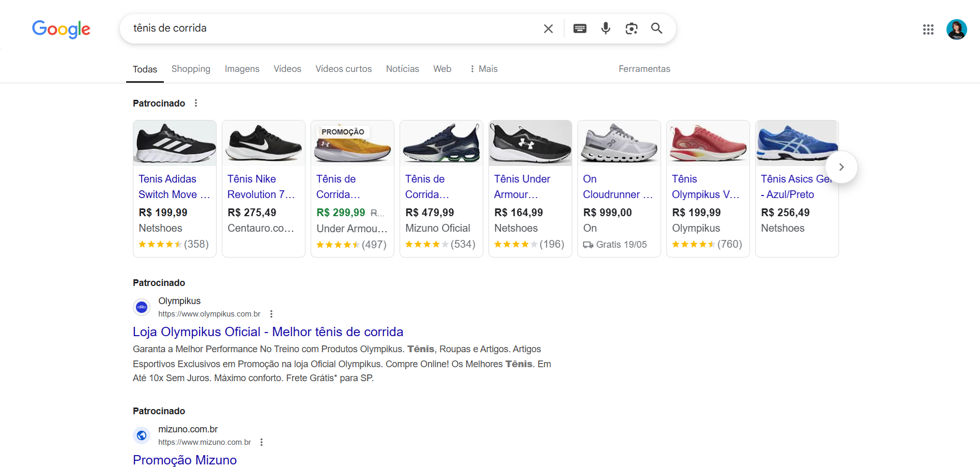Open Tênis Asics Azul/Preto title link
980x467 pixels.
pyautogui.click(x=797, y=187)
